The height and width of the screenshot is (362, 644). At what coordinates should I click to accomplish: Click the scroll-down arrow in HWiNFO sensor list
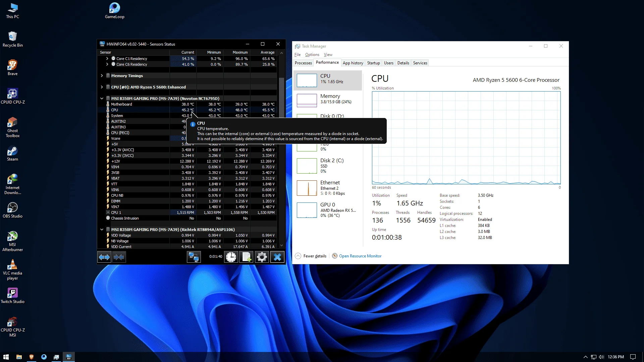[281, 245]
